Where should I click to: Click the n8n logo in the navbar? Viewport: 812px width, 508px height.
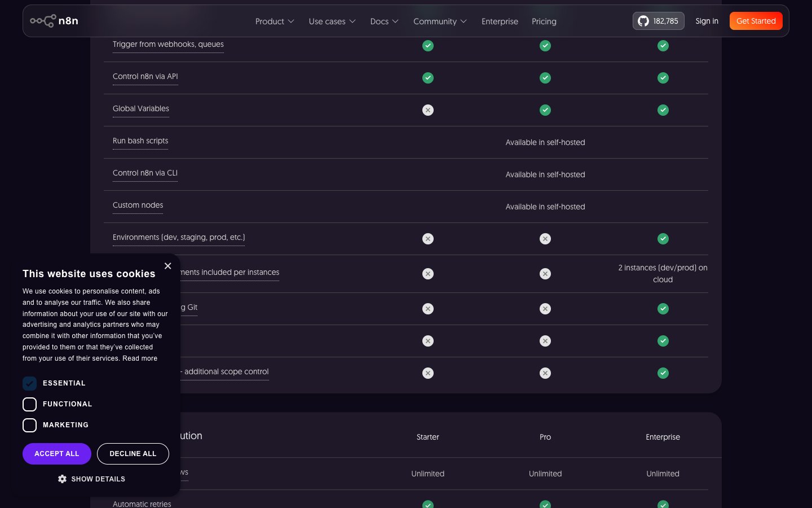pyautogui.click(x=54, y=21)
